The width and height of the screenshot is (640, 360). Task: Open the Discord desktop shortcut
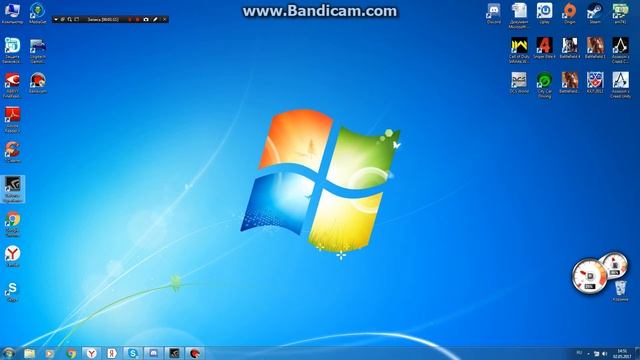pos(494,13)
